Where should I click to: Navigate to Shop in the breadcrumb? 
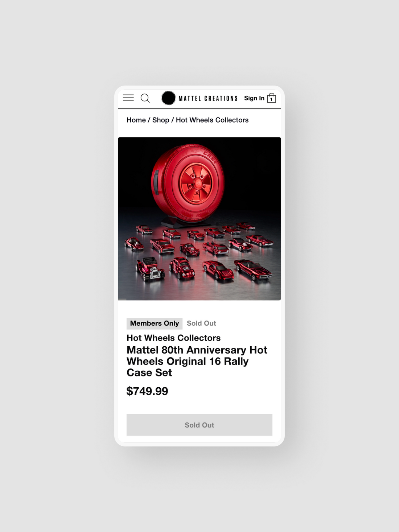coord(161,120)
